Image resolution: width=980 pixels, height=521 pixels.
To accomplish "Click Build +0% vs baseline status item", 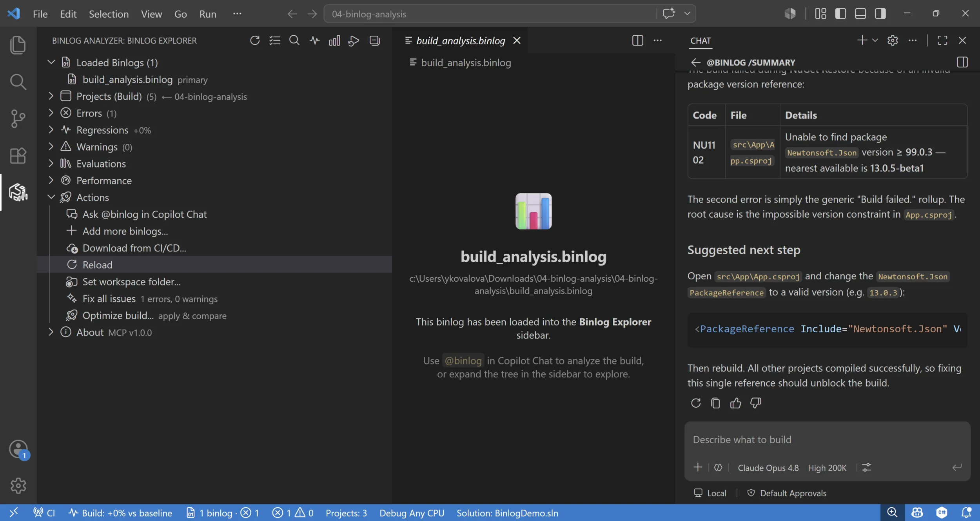I will (x=120, y=513).
